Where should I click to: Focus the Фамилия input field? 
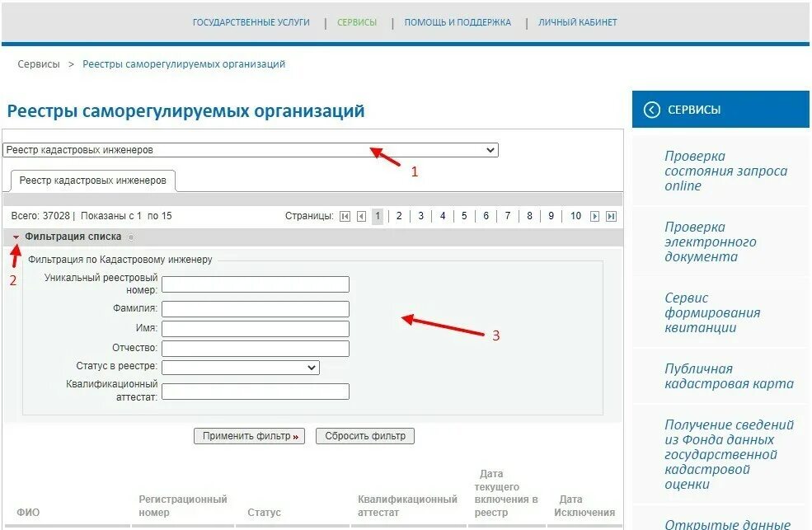pos(256,309)
